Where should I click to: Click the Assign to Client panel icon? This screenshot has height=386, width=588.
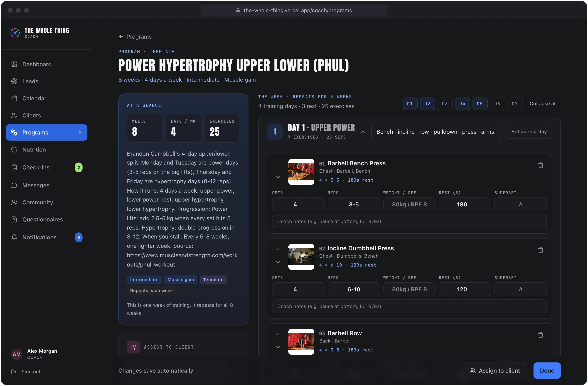[x=133, y=347]
